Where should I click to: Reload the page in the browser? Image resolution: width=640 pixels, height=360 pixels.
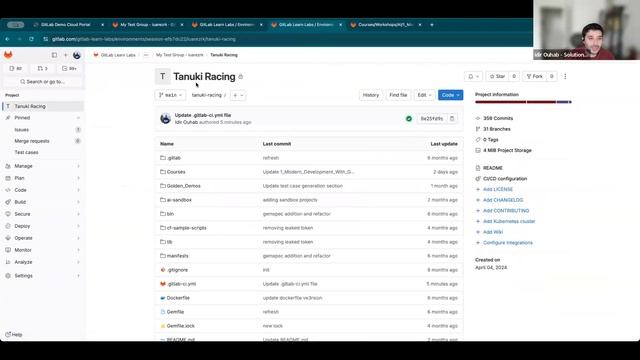click(x=31, y=39)
